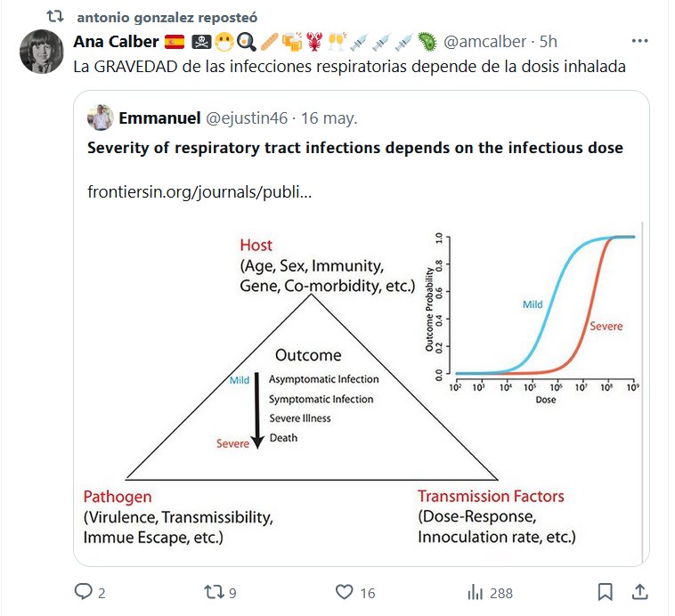Open Ana Calber's profile avatar
Viewport: 675px width, 616px height.
(40, 51)
